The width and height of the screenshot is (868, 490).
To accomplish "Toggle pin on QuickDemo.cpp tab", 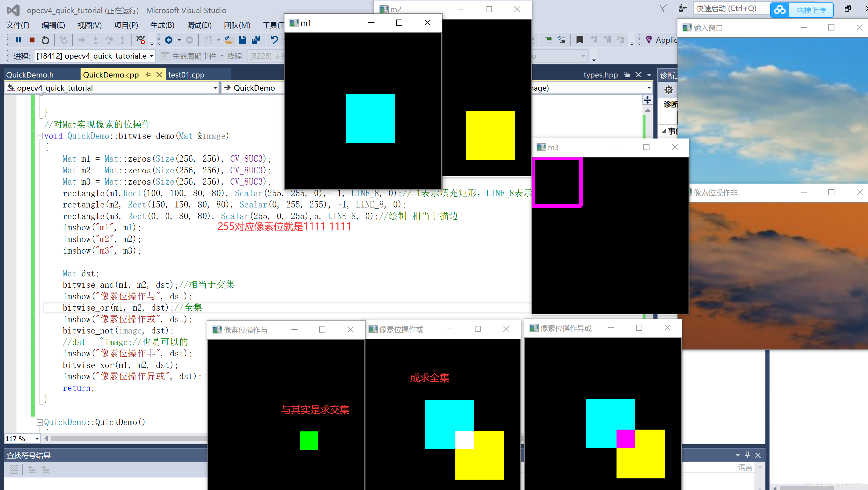I will [x=148, y=75].
